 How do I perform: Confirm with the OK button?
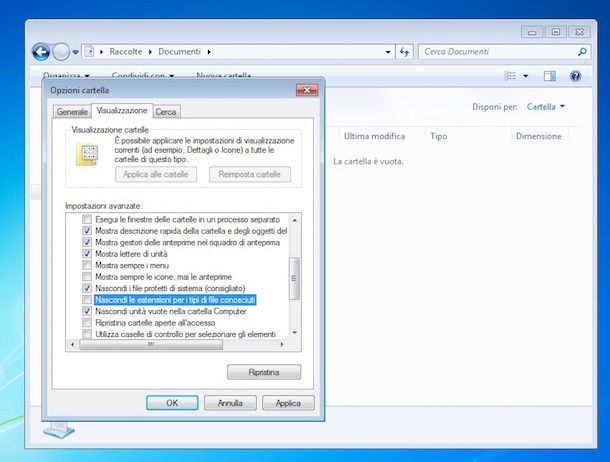tap(172, 403)
